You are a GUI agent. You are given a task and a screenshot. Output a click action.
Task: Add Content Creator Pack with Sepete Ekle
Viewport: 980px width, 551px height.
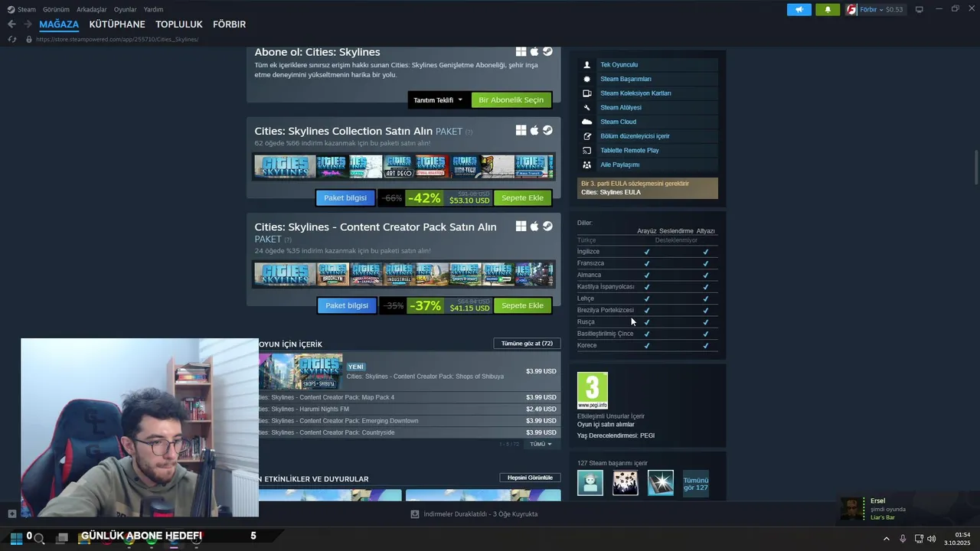click(522, 305)
